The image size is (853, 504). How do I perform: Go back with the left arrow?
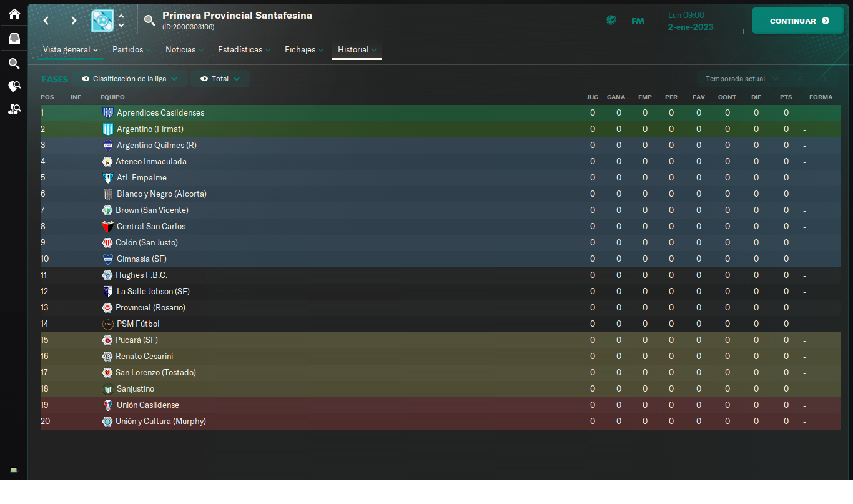(46, 21)
